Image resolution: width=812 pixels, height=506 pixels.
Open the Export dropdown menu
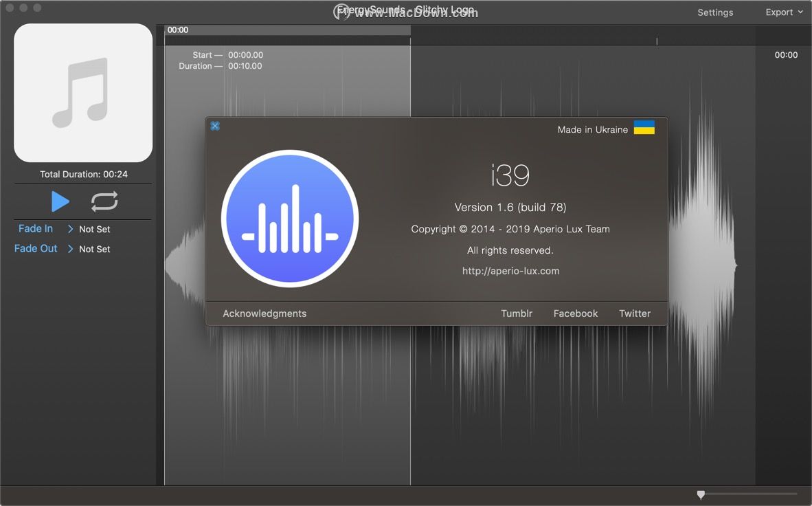click(x=784, y=12)
